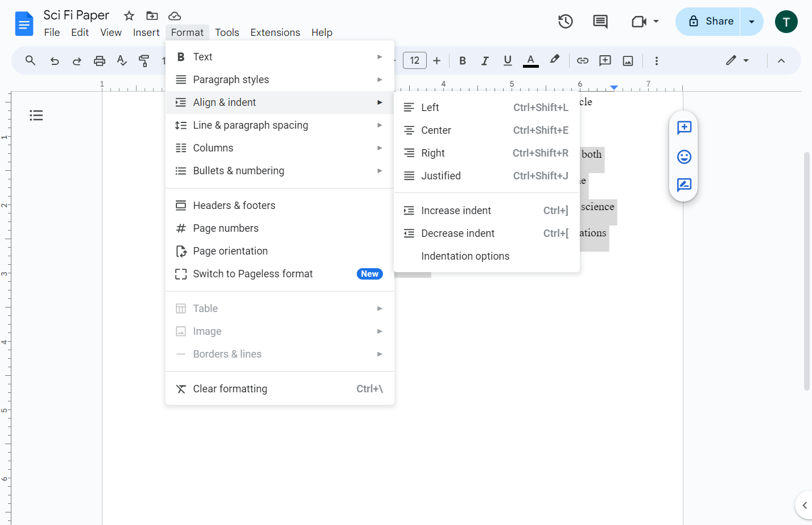
Task: Open the Tools menu
Action: pyautogui.click(x=227, y=32)
